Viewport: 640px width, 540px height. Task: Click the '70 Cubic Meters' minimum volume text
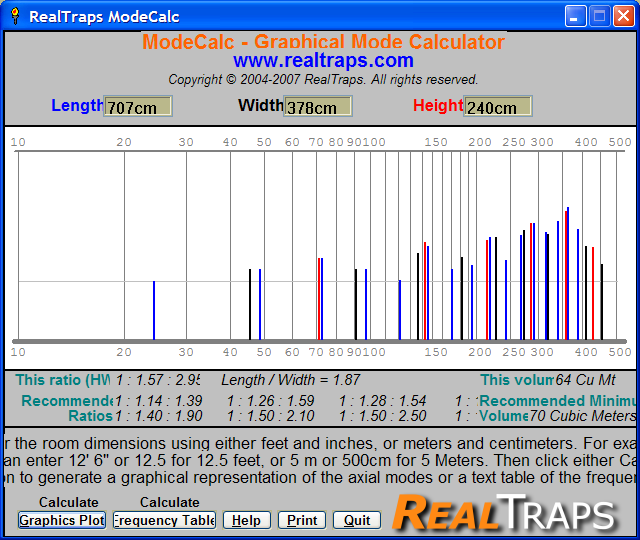582,416
